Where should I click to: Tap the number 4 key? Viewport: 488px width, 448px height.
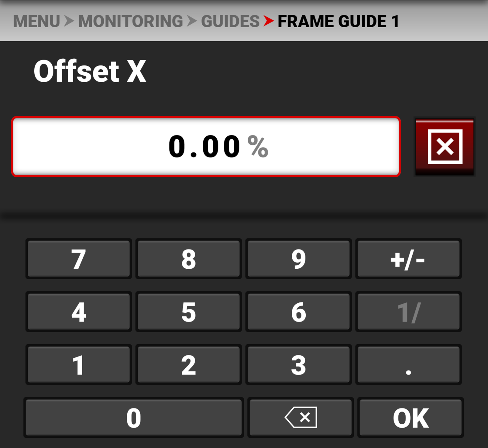[79, 312]
